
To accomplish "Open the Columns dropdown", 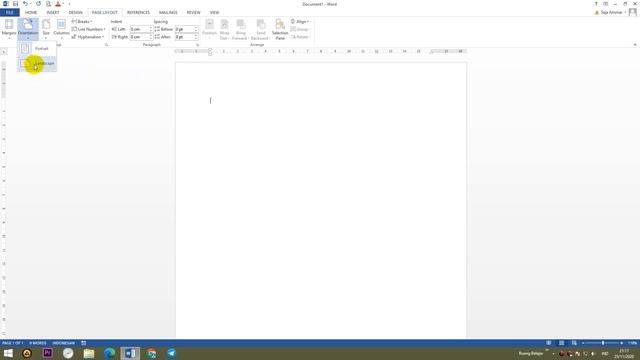I will [61, 29].
